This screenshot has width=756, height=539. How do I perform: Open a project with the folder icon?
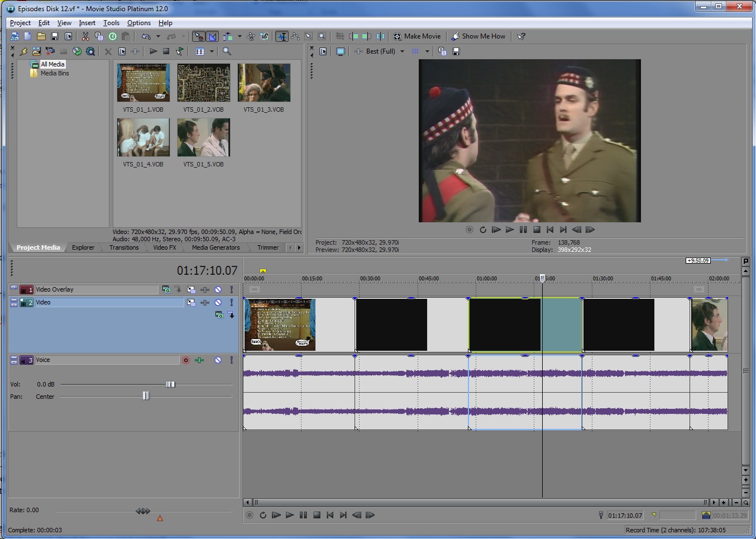(41, 36)
